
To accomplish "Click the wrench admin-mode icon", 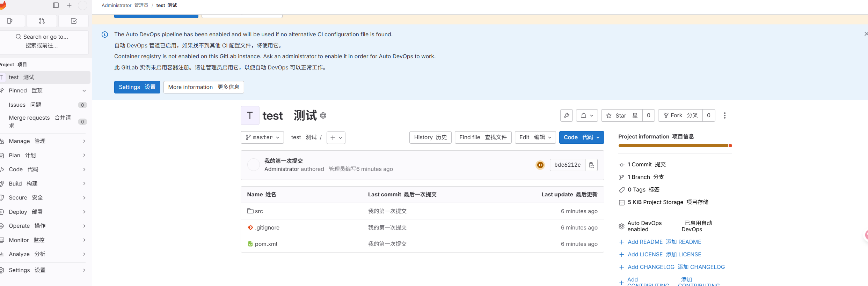I will pos(566,115).
